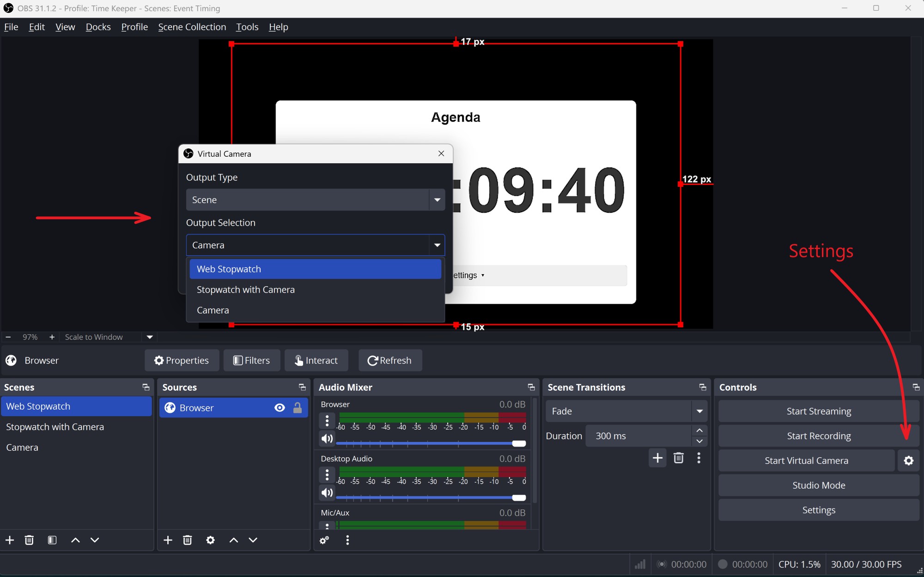Open Virtual Camera settings gear icon
Viewport: 924px width, 577px height.
click(x=908, y=460)
